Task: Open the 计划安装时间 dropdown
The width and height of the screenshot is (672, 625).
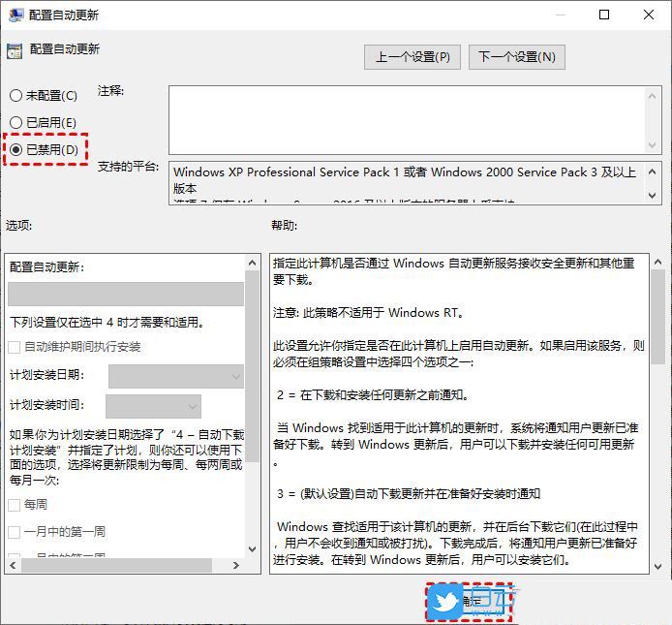Action: pyautogui.click(x=153, y=406)
